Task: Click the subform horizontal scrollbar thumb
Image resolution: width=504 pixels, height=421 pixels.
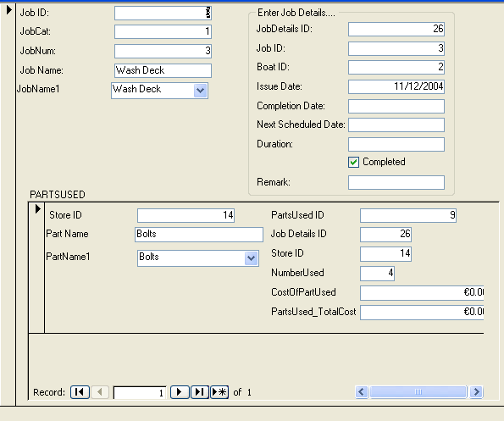Action: pyautogui.click(x=418, y=391)
